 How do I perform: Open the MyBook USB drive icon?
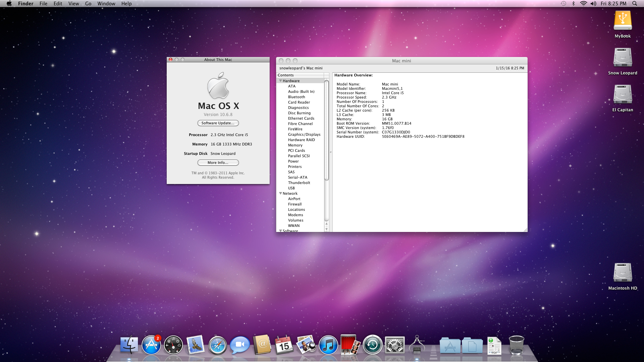point(623,21)
